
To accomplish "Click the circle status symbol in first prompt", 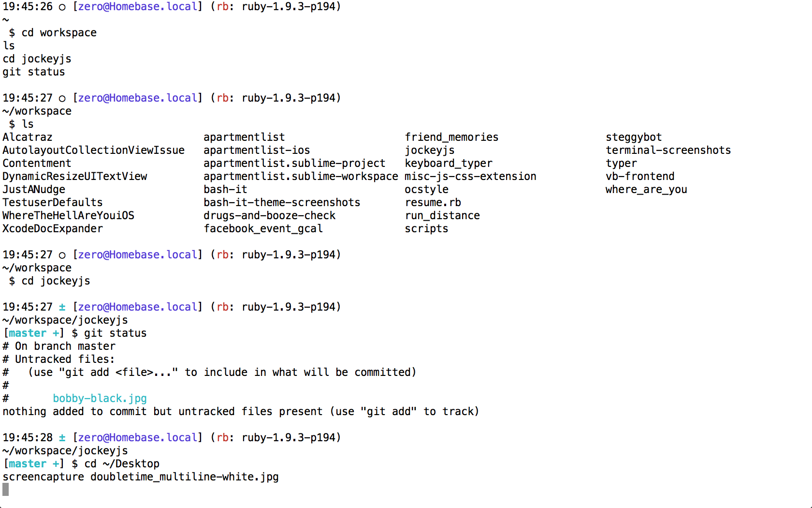I will pyautogui.click(x=62, y=7).
